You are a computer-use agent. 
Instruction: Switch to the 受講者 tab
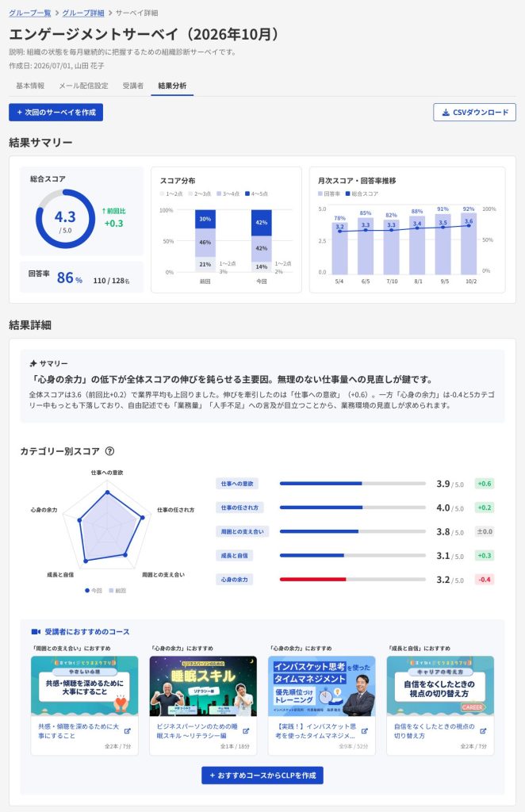coord(133,86)
